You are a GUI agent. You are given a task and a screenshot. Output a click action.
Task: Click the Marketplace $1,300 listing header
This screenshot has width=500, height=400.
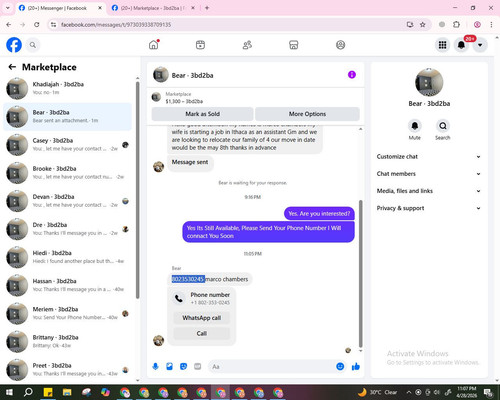(x=255, y=98)
